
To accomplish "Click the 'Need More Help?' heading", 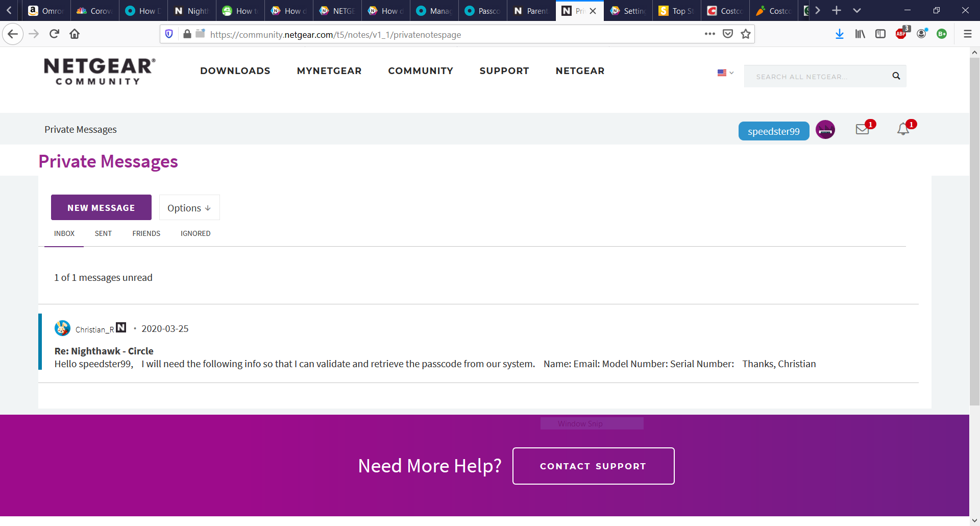I will pyautogui.click(x=430, y=466).
